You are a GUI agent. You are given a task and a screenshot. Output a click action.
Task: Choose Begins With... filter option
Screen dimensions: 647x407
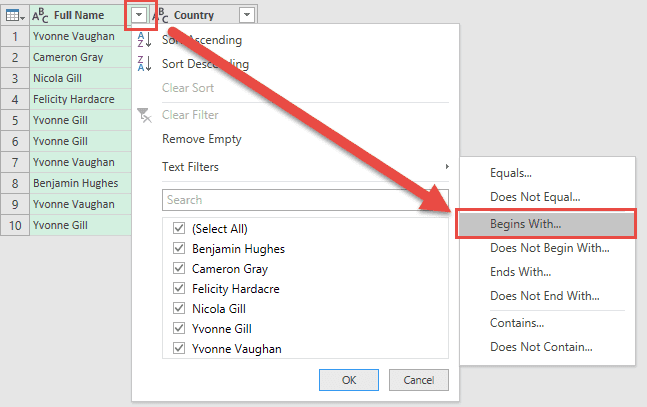pyautogui.click(x=547, y=224)
